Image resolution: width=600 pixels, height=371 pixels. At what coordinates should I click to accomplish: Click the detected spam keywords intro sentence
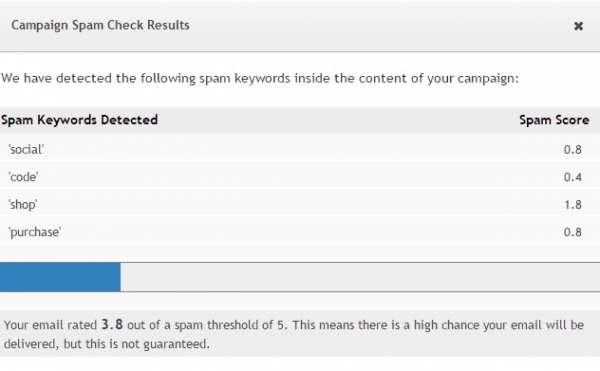260,78
